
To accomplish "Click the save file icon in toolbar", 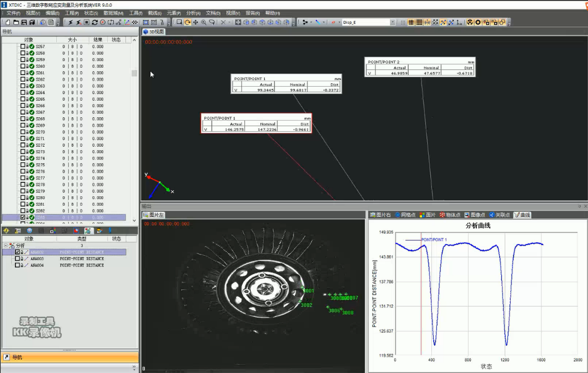I will (24, 23).
